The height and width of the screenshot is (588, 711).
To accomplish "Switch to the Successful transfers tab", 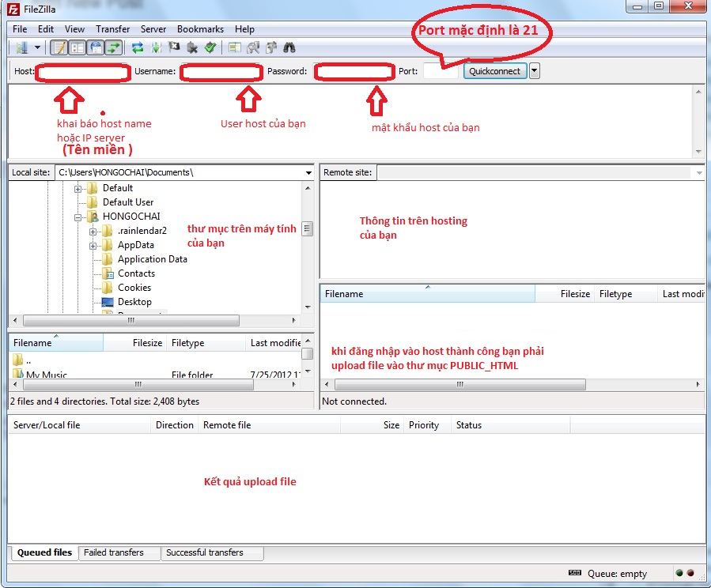I will coord(212,552).
